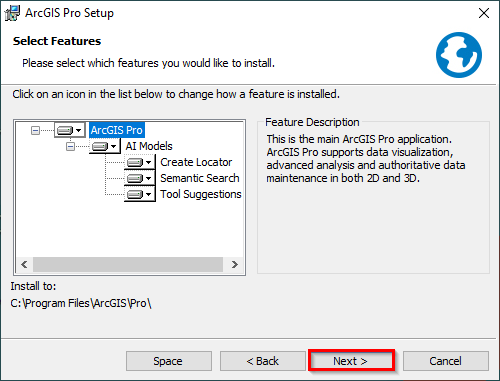
Task: Click the ArcGIS Pro feature drive icon
Action: coord(65,130)
